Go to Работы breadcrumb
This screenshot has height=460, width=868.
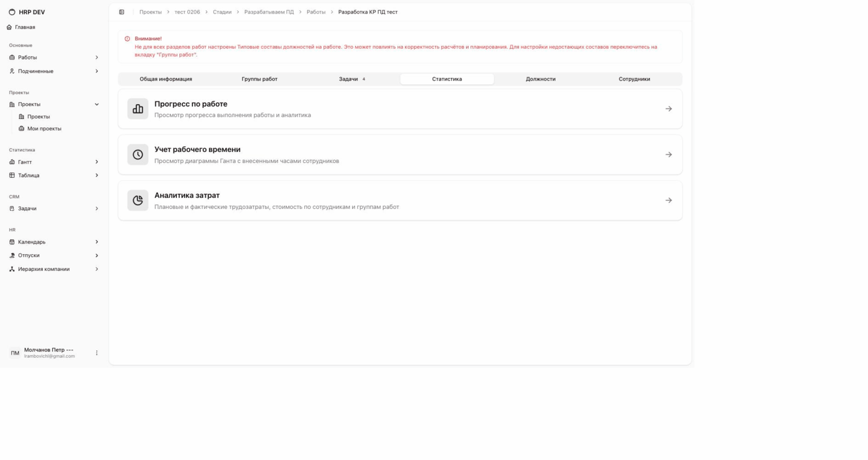pos(316,12)
